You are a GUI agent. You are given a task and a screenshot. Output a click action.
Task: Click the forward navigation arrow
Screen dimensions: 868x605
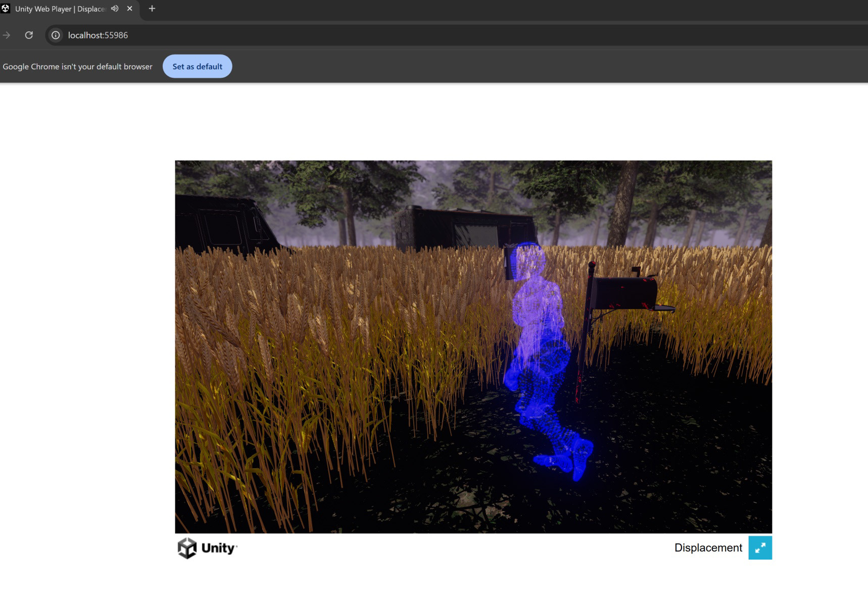click(x=7, y=35)
